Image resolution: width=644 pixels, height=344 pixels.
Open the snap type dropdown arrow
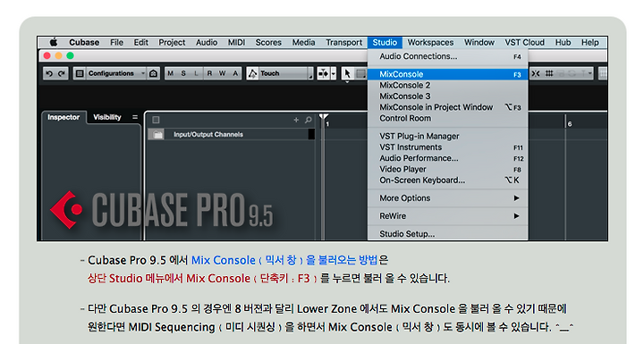tap(590, 73)
